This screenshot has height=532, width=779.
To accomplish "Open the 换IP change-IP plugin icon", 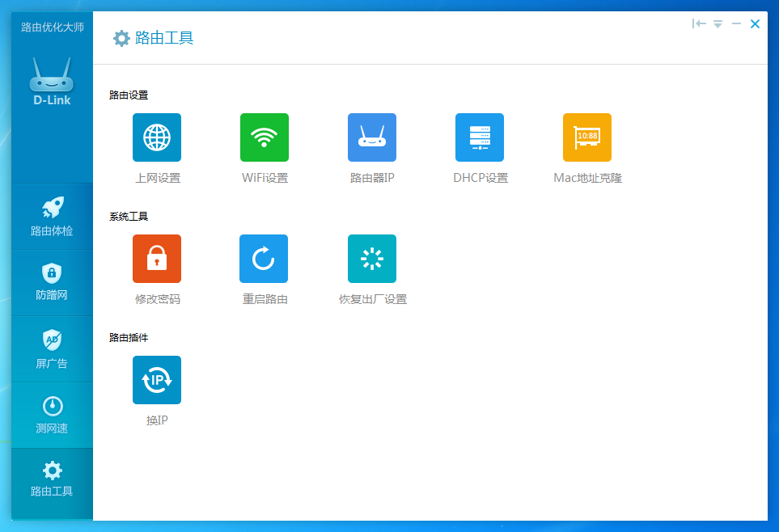I will tap(157, 380).
